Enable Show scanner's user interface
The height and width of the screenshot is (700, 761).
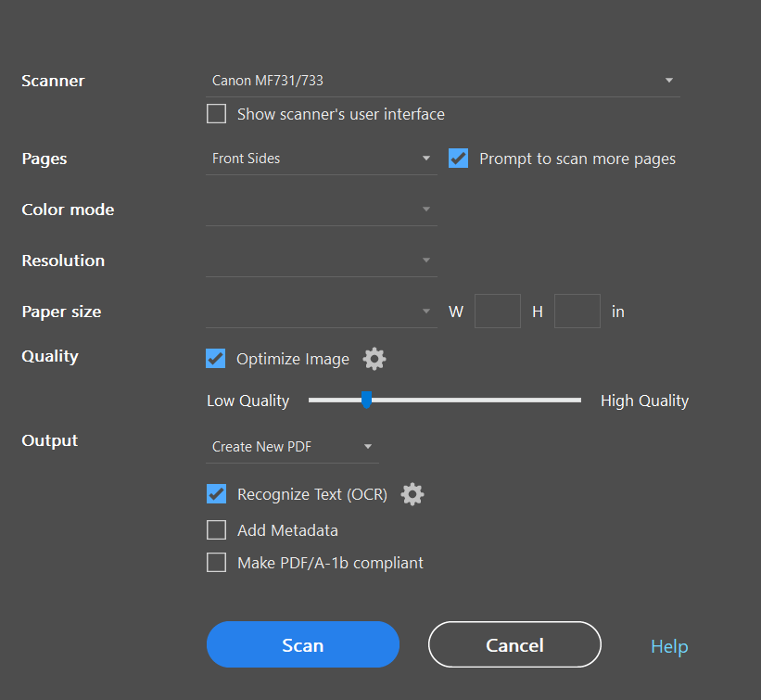coord(216,113)
